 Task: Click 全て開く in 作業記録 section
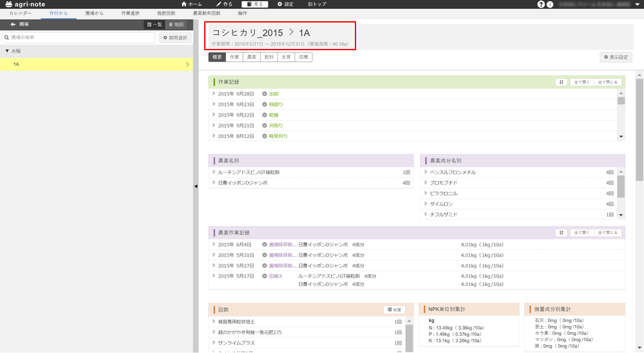point(582,82)
